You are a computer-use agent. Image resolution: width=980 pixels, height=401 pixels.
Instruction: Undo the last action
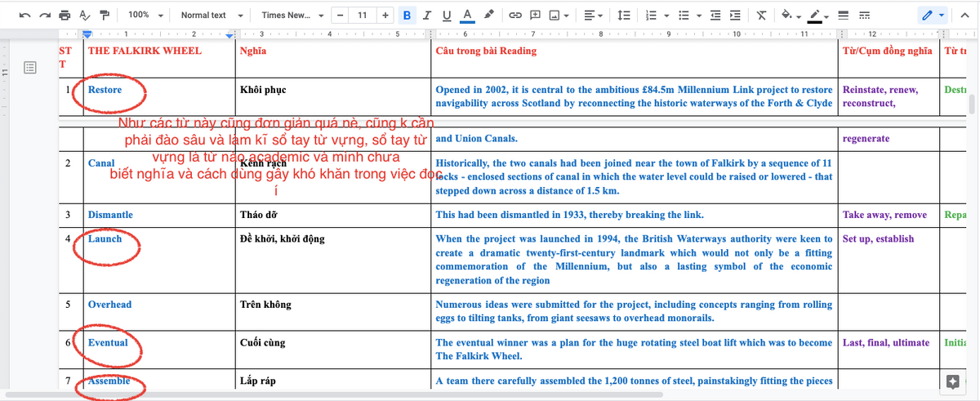point(26,15)
